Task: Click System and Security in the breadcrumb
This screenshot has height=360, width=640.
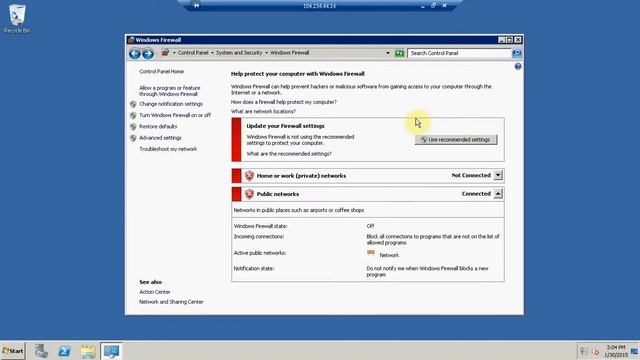Action: tap(239, 53)
